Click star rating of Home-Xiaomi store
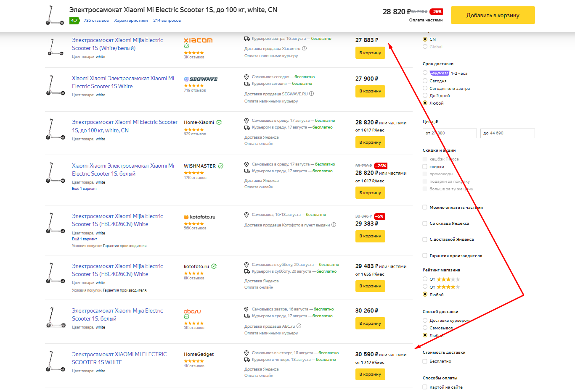This screenshot has height=392, width=575. [194, 129]
